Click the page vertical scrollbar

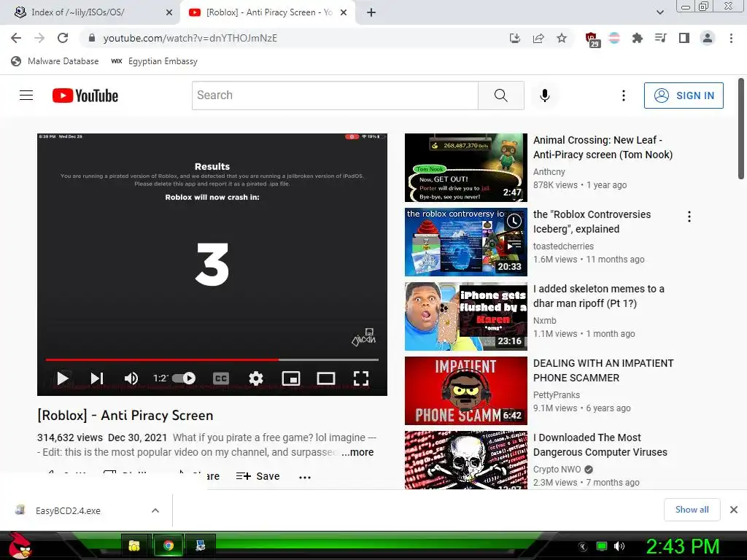coord(741,128)
